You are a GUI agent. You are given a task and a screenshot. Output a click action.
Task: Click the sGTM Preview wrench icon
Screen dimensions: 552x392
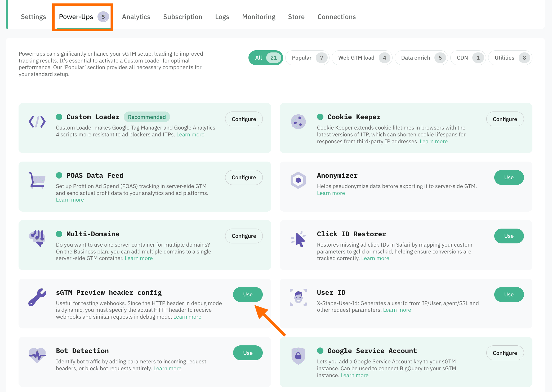(x=37, y=297)
